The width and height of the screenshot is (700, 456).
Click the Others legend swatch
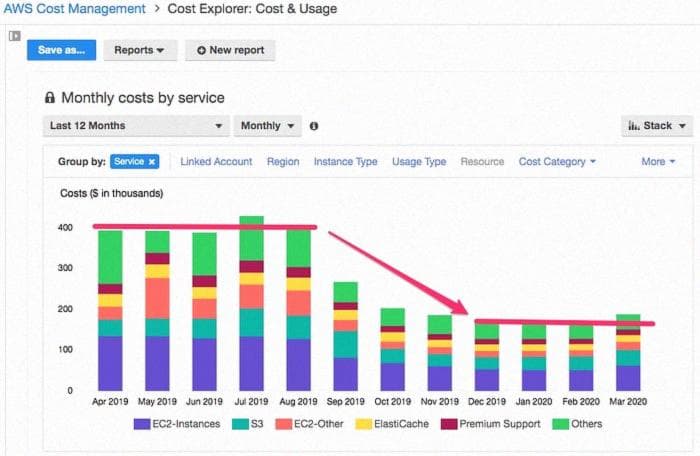click(x=561, y=424)
